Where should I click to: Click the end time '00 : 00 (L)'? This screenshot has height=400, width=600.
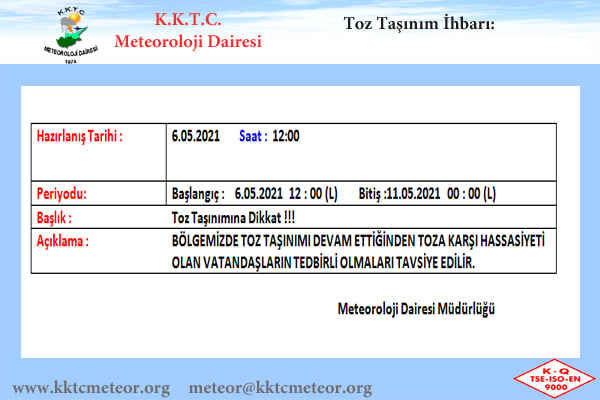[x=471, y=194]
